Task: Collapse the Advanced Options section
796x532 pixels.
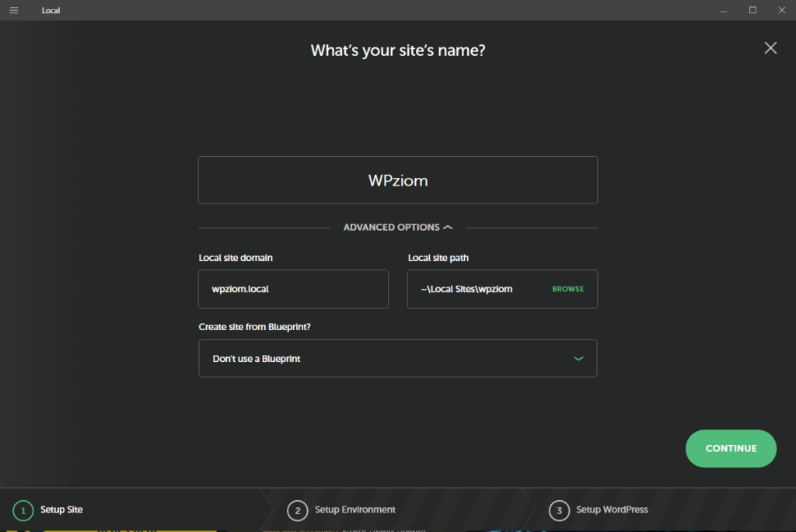Action: tap(391, 228)
